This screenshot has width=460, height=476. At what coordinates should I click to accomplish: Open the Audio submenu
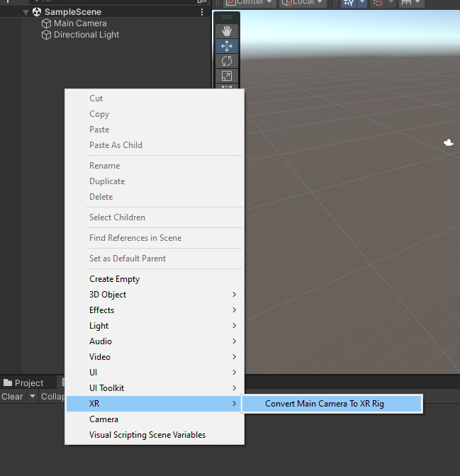click(x=155, y=341)
